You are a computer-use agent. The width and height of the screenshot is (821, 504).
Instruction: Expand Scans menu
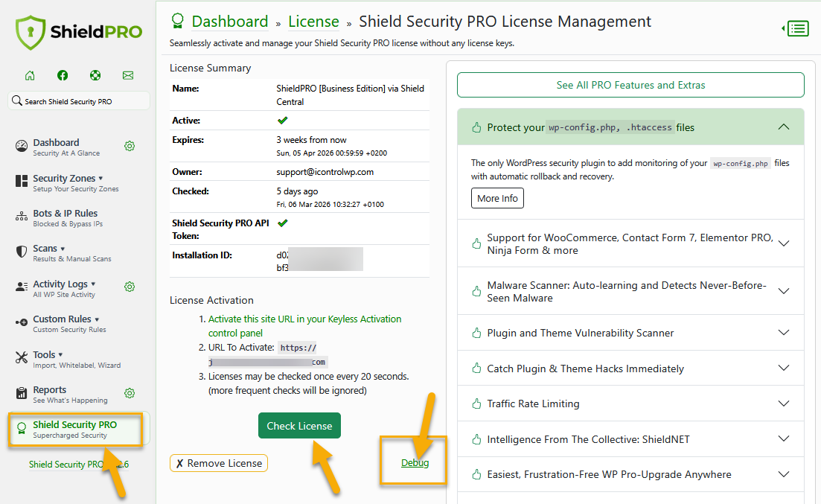[x=72, y=252]
